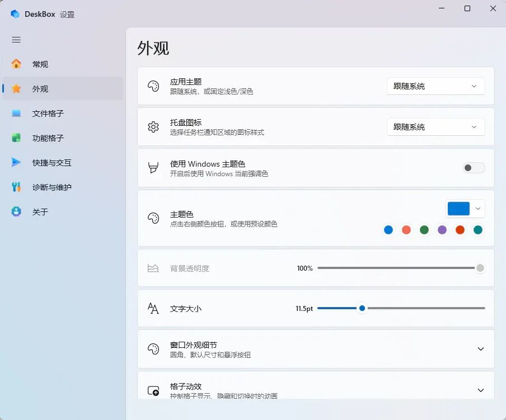The width and height of the screenshot is (506, 420).
Task: Expand the 窗口外观细节 section chevron
Action: click(x=480, y=349)
